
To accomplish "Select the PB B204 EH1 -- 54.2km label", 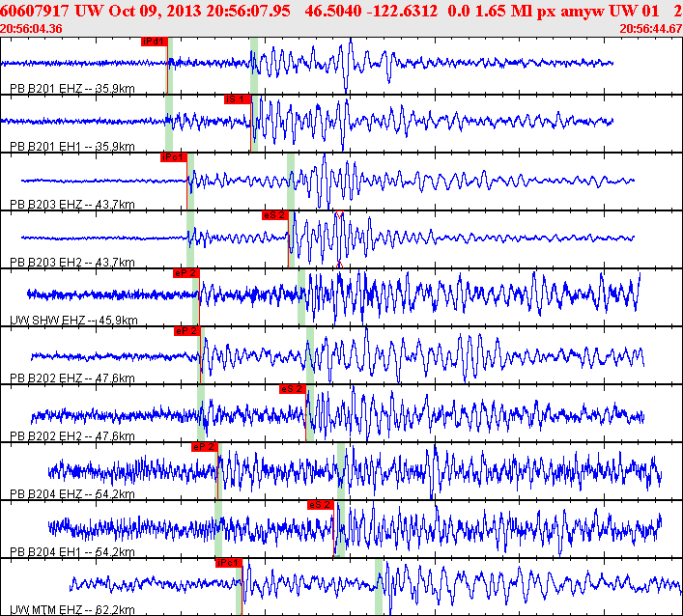I will (72, 552).
